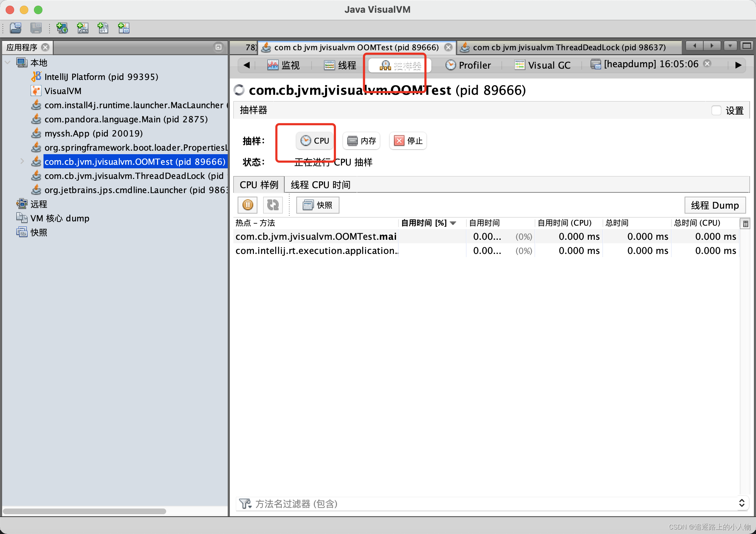Minimize the 应用程序 panel with the corner toggle
756x534 pixels.
coord(219,47)
